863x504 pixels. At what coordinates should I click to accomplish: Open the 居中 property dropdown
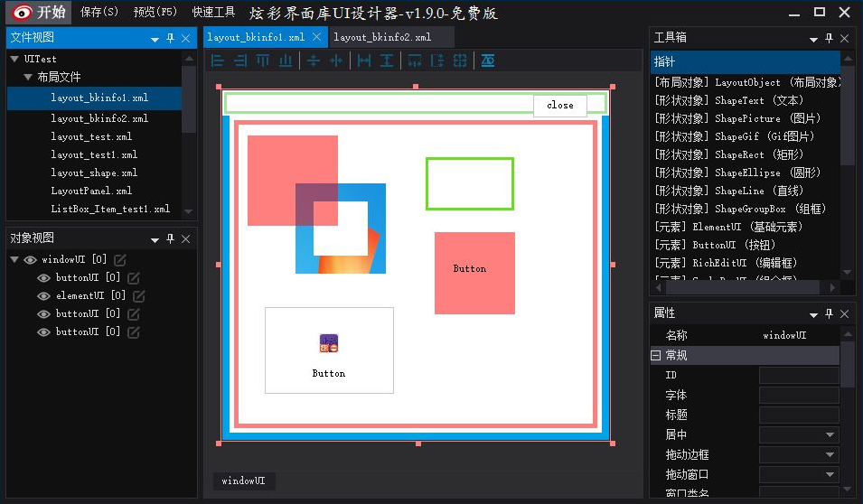[830, 434]
